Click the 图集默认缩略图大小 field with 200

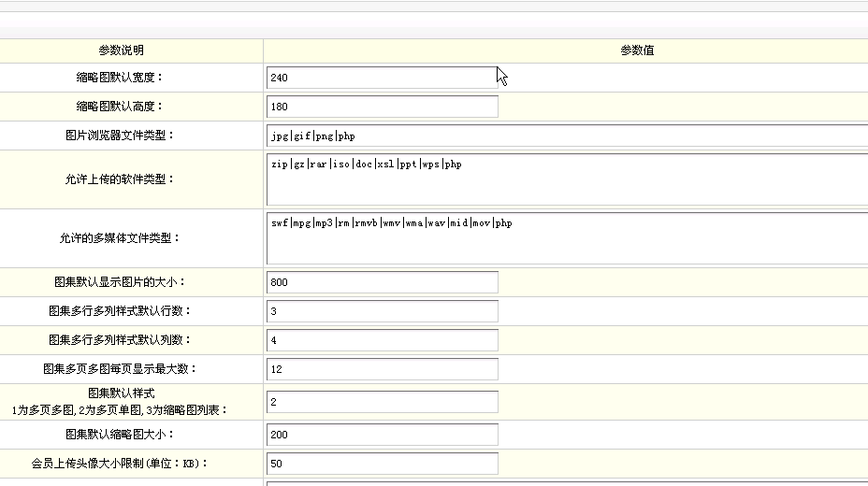[382, 435]
